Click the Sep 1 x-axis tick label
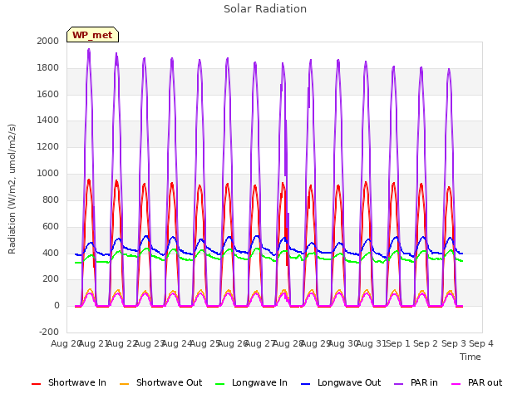This screenshot has width=532, height=399. [x=398, y=343]
